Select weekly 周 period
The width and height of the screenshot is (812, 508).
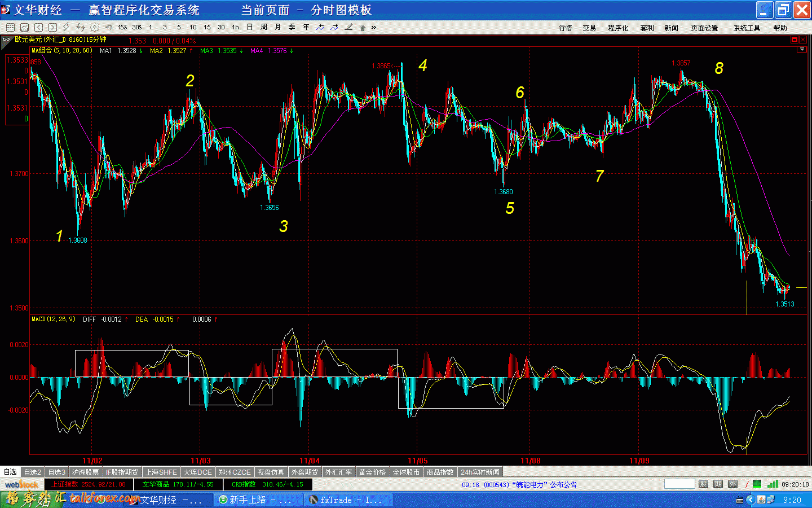[264, 27]
